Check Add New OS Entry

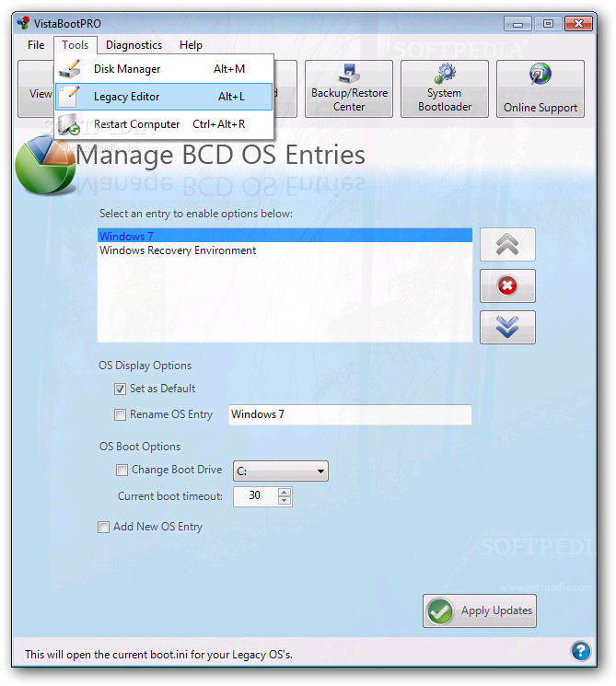[104, 528]
